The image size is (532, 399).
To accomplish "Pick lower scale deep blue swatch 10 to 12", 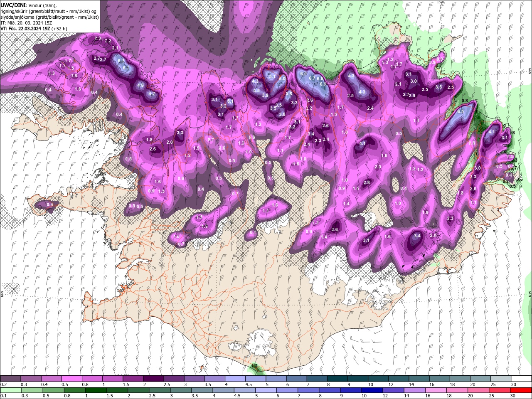I will pyautogui.click(x=371, y=390).
